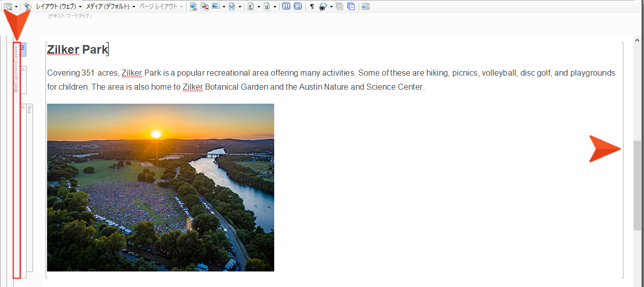Click the Zilker Park sunset image

coord(160,187)
